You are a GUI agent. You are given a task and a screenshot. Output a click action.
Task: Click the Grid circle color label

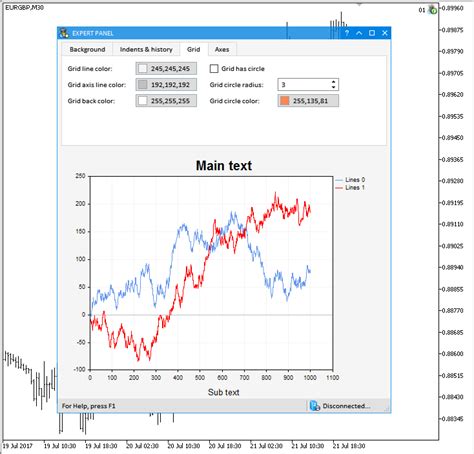click(234, 101)
